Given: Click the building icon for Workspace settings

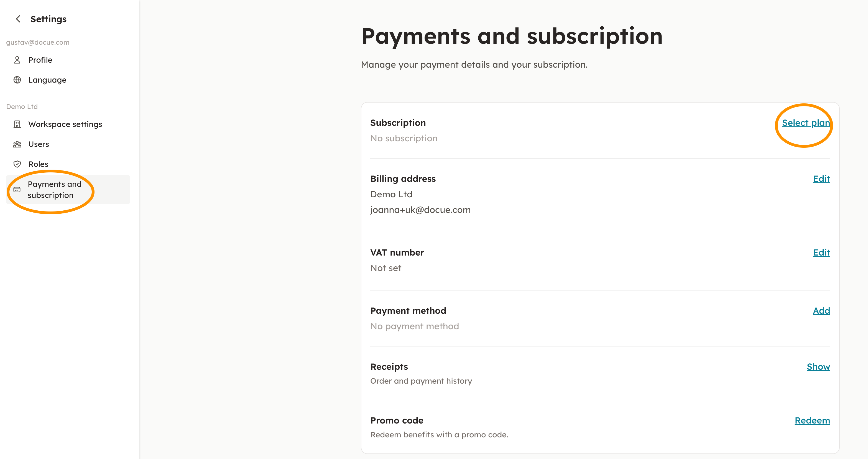Looking at the screenshot, I should (17, 124).
